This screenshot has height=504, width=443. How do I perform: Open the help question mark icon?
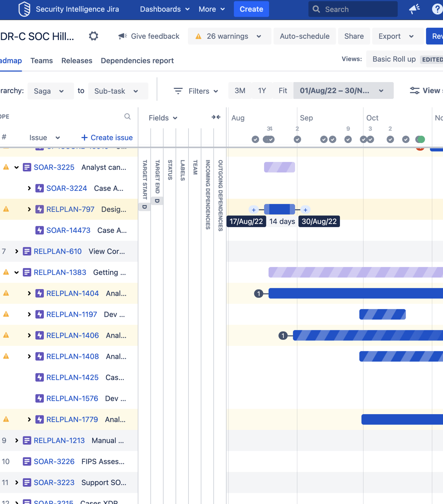(437, 9)
